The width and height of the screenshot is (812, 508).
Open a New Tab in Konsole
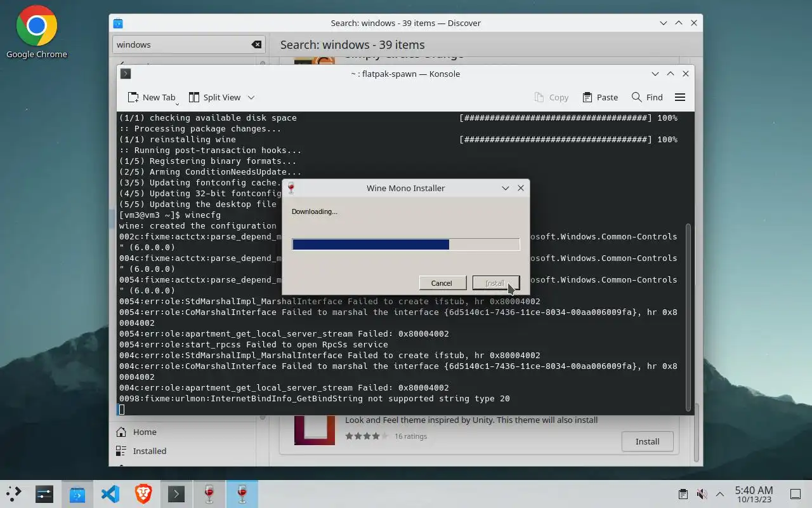[152, 97]
